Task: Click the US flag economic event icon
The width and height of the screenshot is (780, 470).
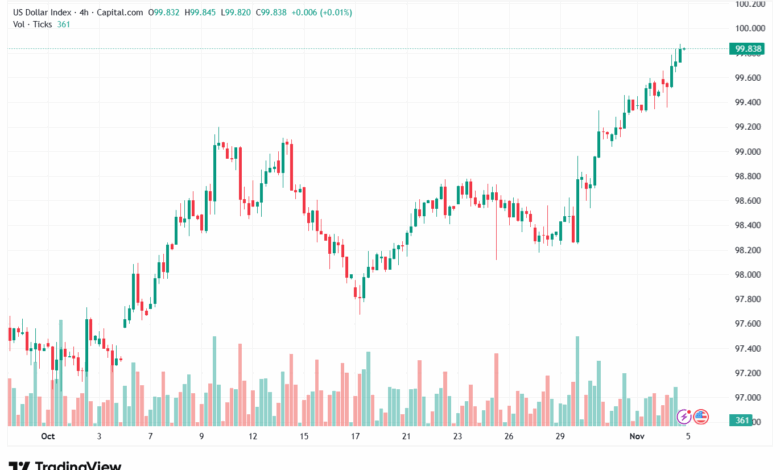Action: (700, 416)
